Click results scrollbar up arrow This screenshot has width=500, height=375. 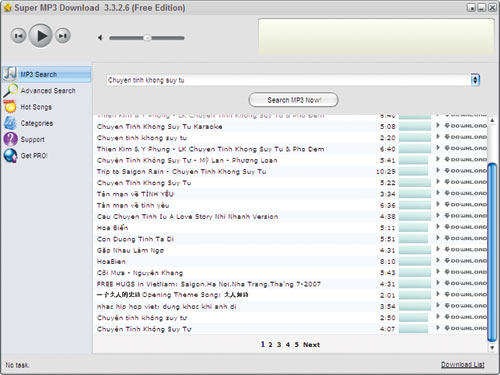coord(492,120)
